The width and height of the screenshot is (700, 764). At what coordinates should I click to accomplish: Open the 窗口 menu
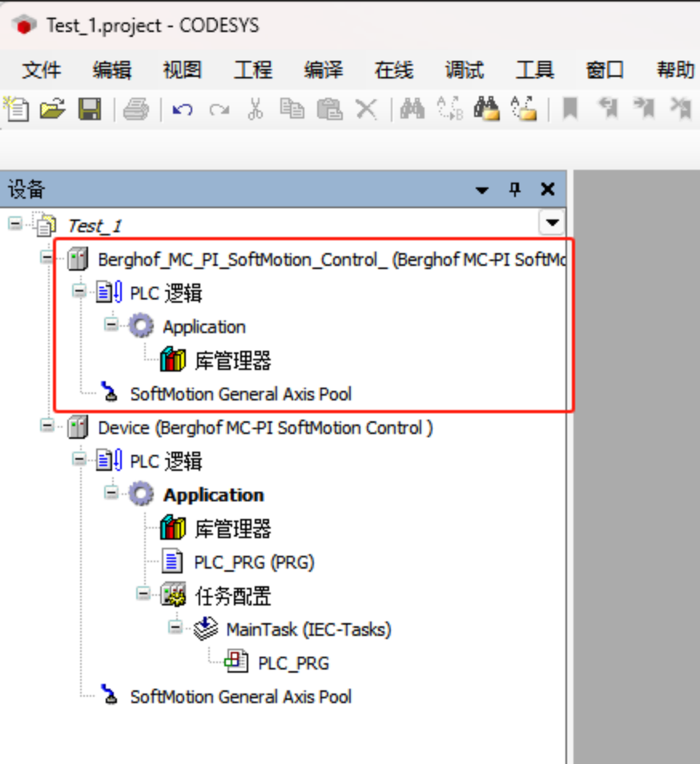605,70
